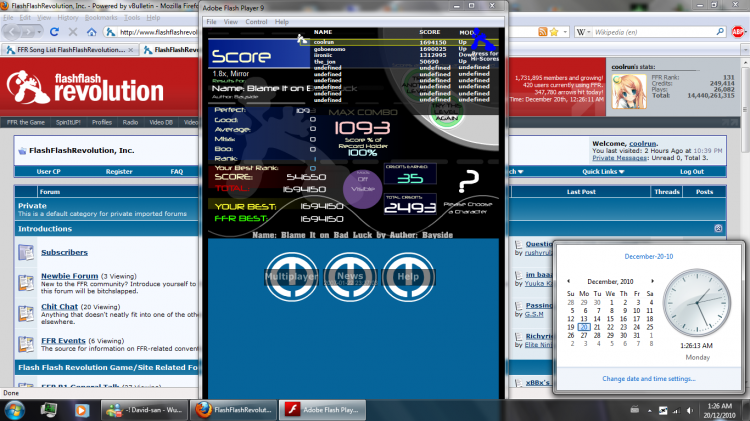Viewport: 750px width, 421px height.
Task: Open the Chit Chat forum link
Action: pos(59,307)
